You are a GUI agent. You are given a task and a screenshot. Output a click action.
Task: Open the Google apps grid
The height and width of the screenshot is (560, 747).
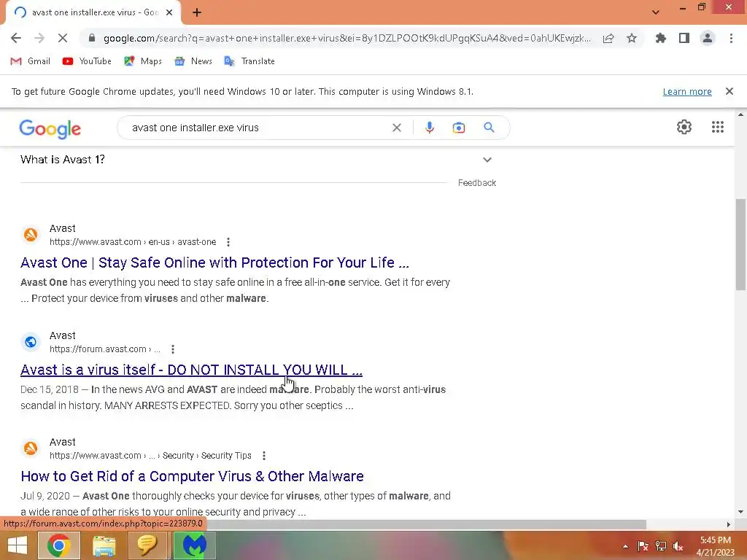718,127
